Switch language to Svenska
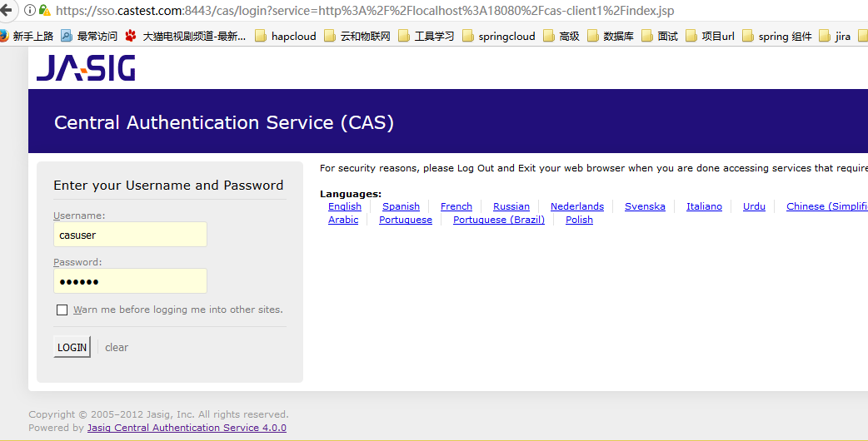The width and height of the screenshot is (868, 441). coord(645,206)
